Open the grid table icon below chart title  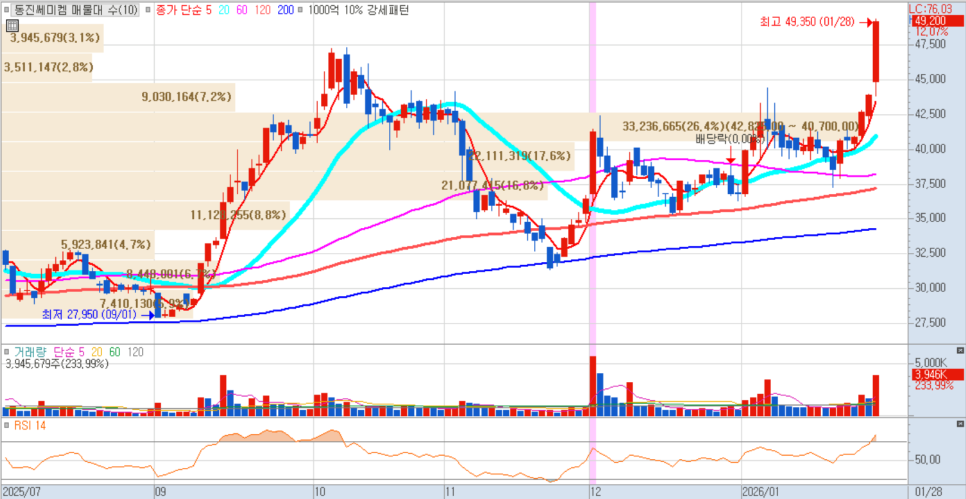[11, 25]
